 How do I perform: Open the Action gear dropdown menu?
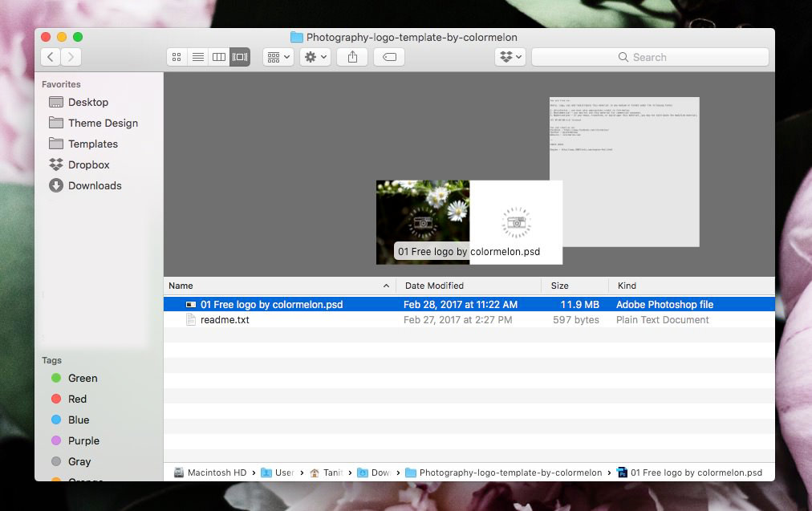click(x=314, y=57)
